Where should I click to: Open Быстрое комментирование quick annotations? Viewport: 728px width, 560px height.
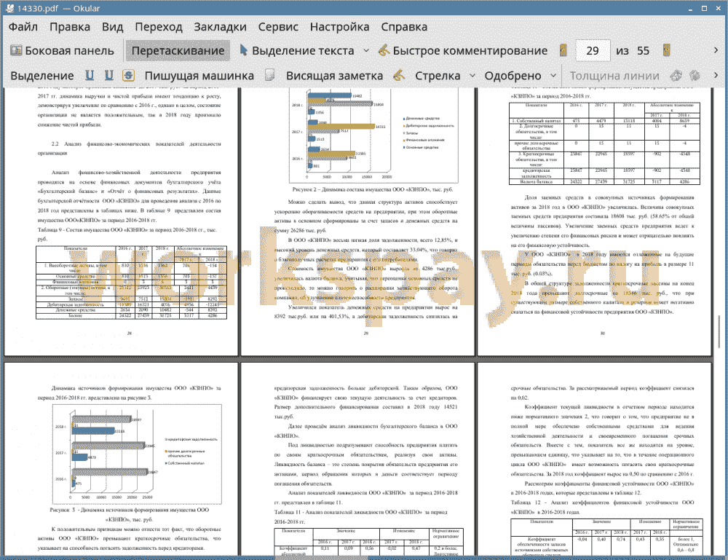463,51
